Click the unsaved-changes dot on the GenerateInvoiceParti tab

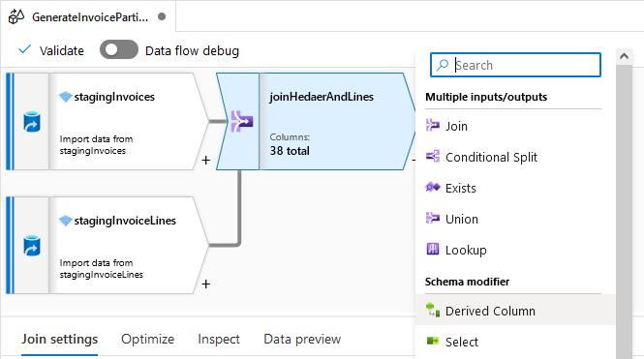[x=162, y=16]
